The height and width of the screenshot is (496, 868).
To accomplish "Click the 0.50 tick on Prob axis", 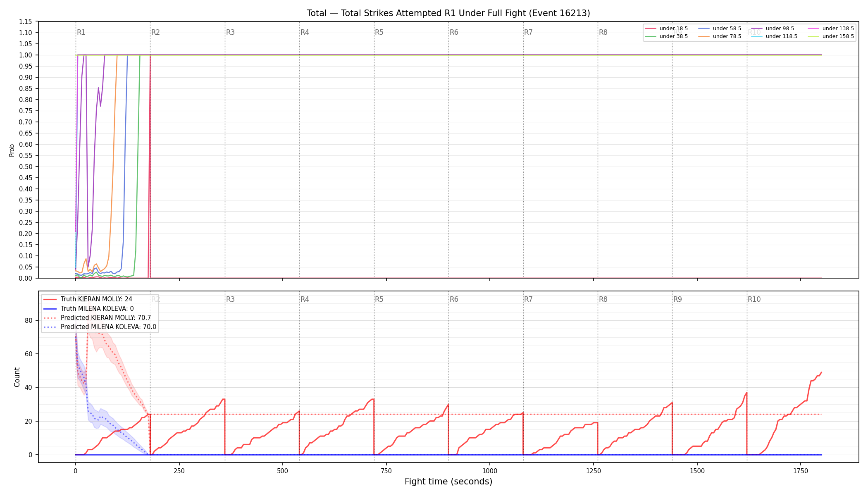I will coord(26,167).
